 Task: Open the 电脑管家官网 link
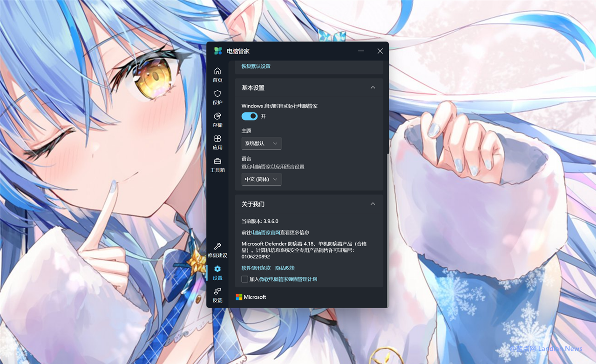point(265,232)
